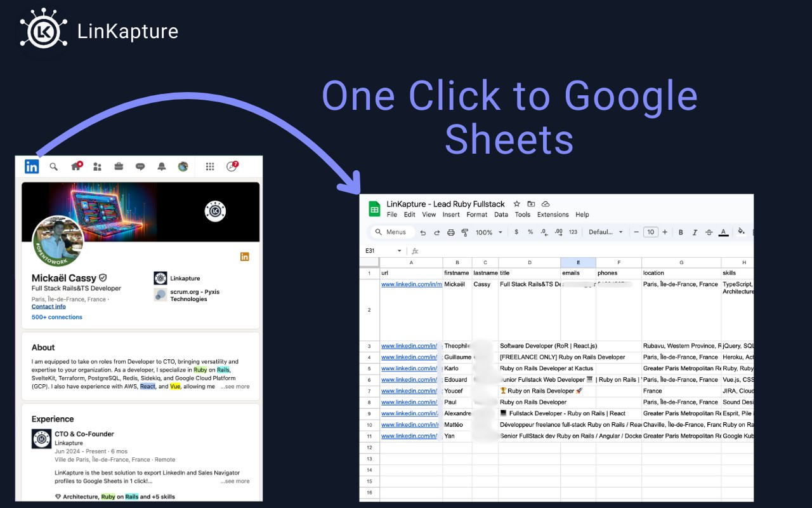Viewport: 812px width, 508px height.
Task: Open the Help menu in Sheets
Action: pos(582,215)
